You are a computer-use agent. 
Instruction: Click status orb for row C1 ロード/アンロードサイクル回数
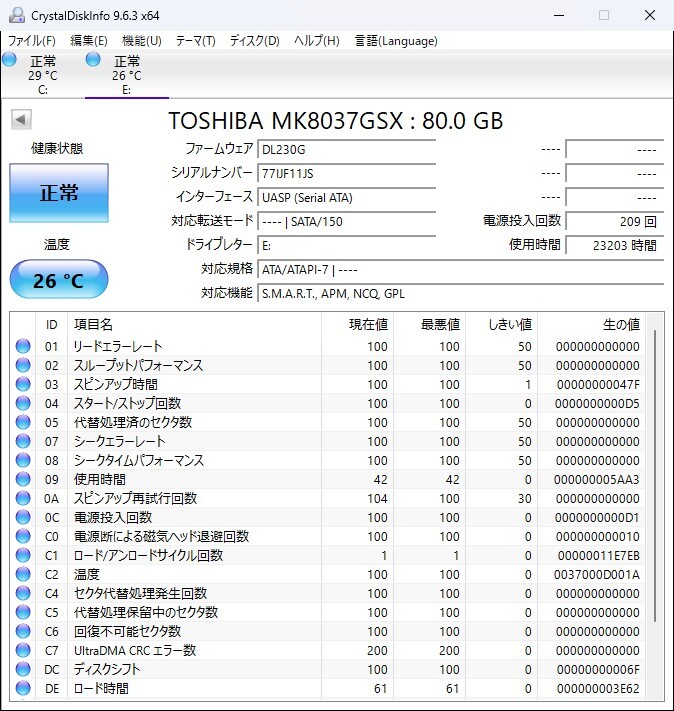23,555
